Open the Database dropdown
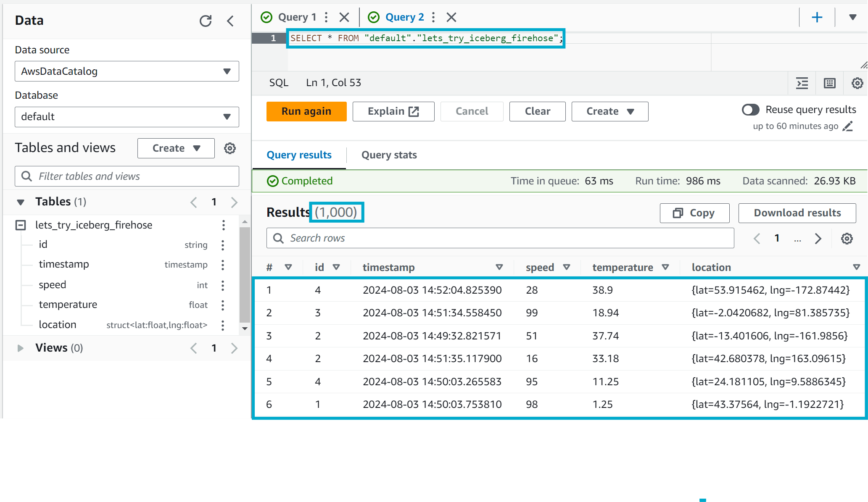 (x=127, y=117)
